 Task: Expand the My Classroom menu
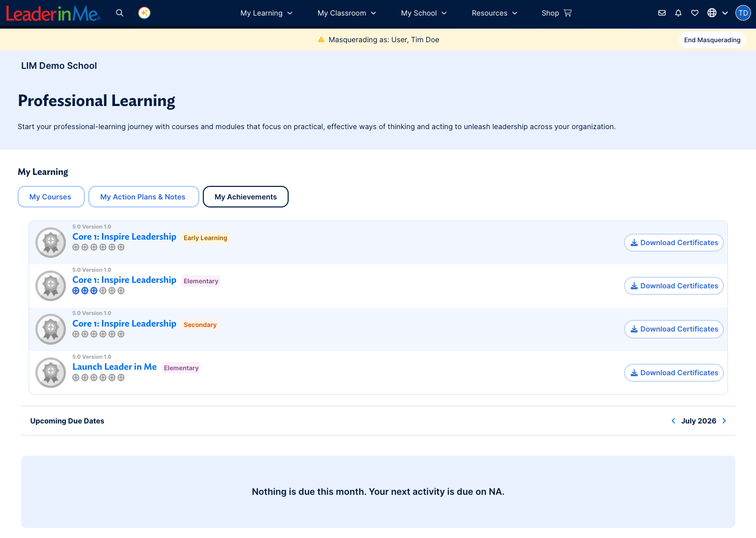tap(347, 13)
